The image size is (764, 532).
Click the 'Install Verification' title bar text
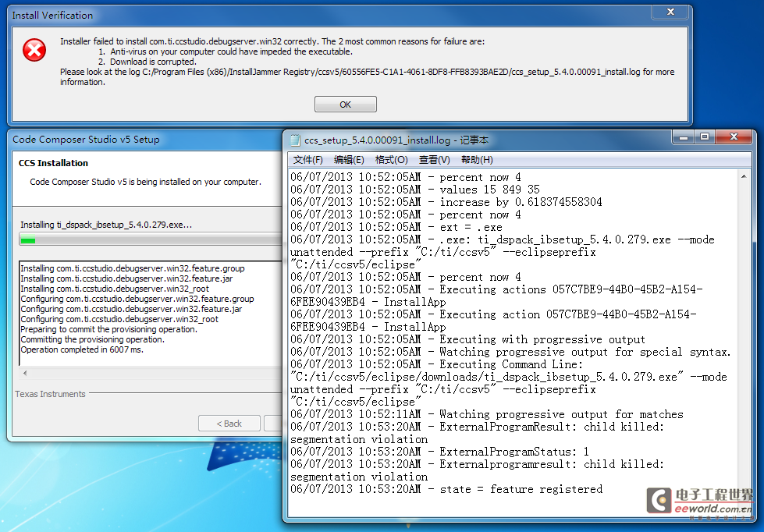(x=52, y=15)
